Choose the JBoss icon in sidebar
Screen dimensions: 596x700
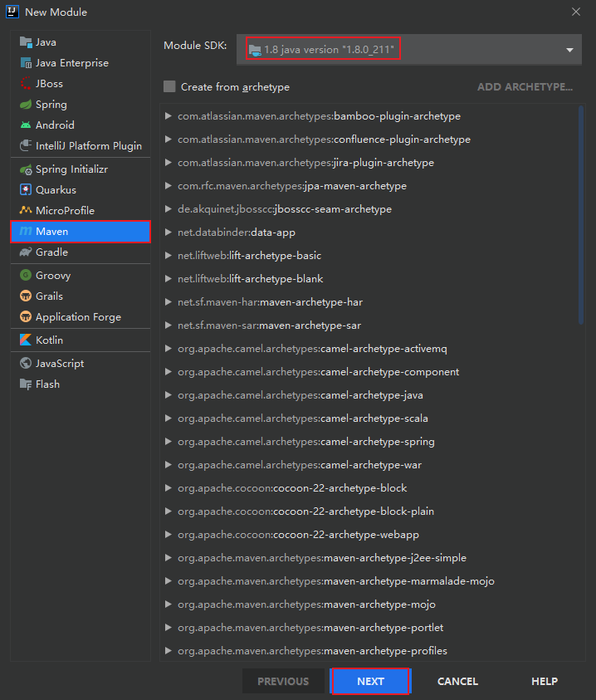tap(26, 84)
